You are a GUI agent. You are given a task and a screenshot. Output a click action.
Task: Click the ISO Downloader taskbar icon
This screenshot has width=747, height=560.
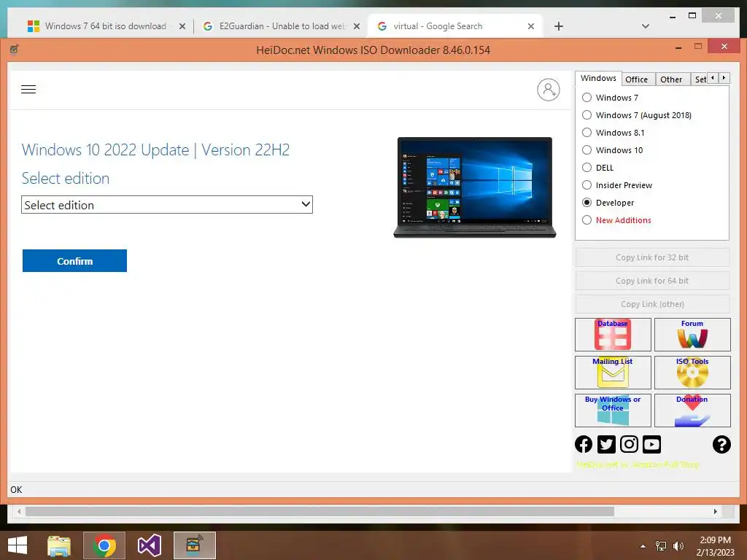pyautogui.click(x=194, y=545)
